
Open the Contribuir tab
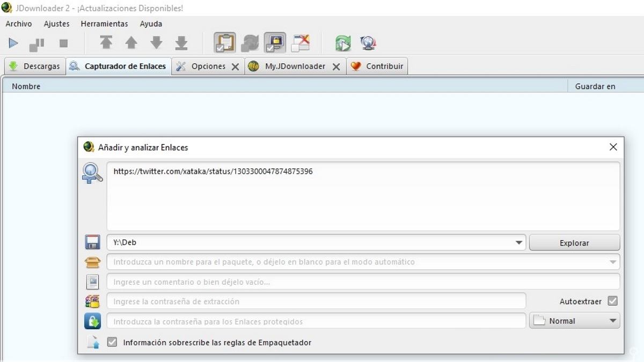click(377, 67)
